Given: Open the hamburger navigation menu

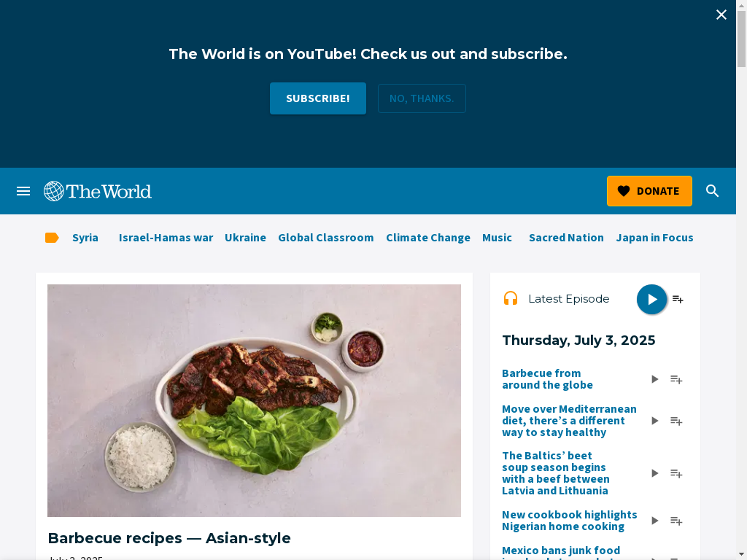Looking at the screenshot, I should 23,191.
